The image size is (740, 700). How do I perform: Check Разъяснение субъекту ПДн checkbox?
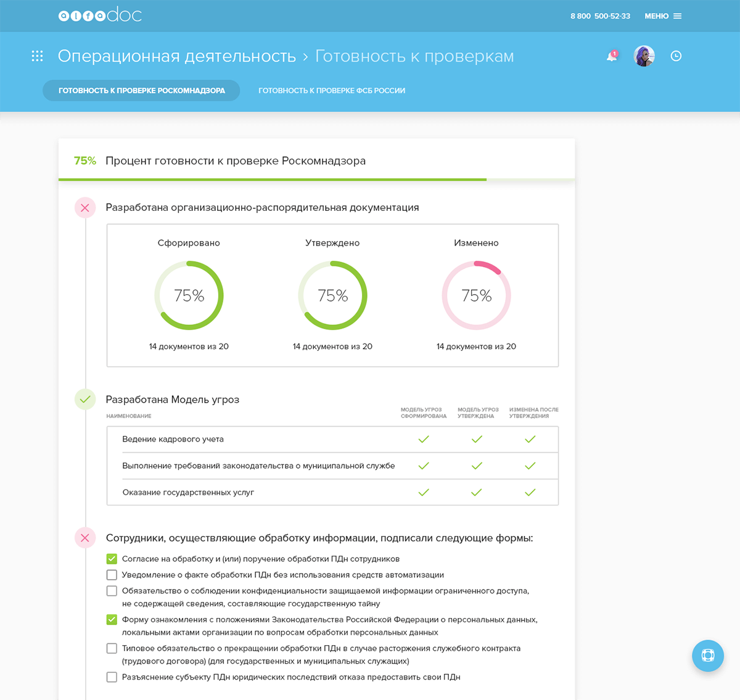pos(112,677)
